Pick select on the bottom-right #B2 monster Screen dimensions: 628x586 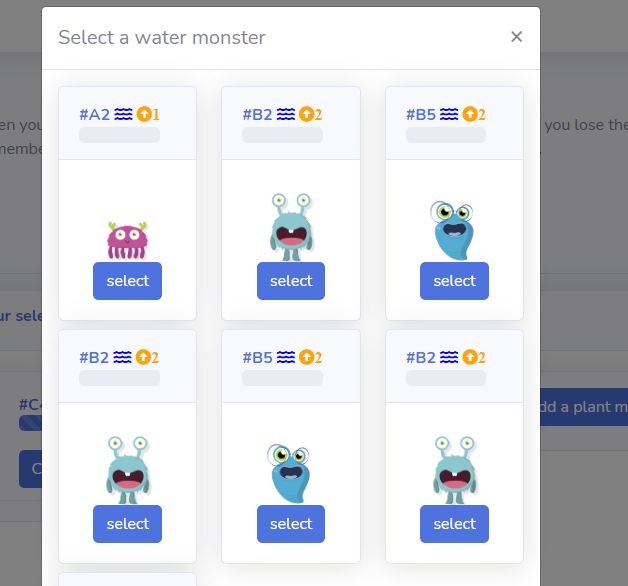pos(454,524)
